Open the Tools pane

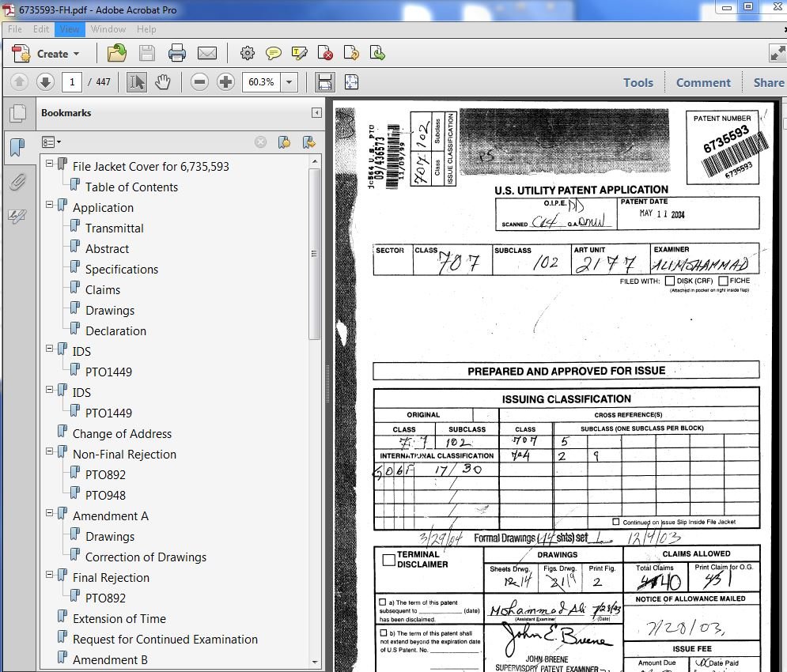(x=638, y=82)
